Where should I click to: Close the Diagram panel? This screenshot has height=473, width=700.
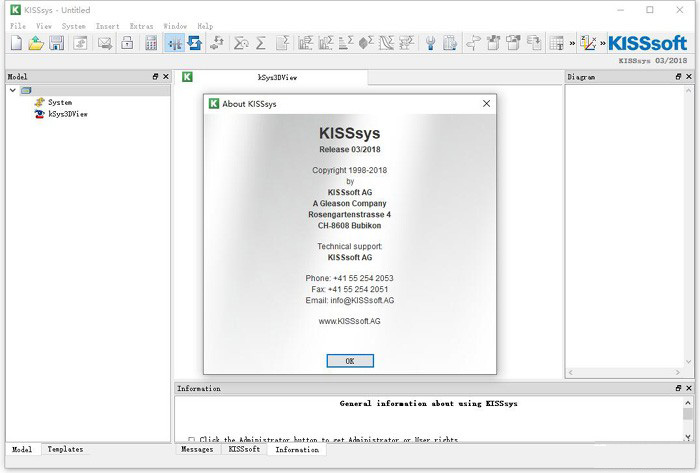tap(689, 77)
